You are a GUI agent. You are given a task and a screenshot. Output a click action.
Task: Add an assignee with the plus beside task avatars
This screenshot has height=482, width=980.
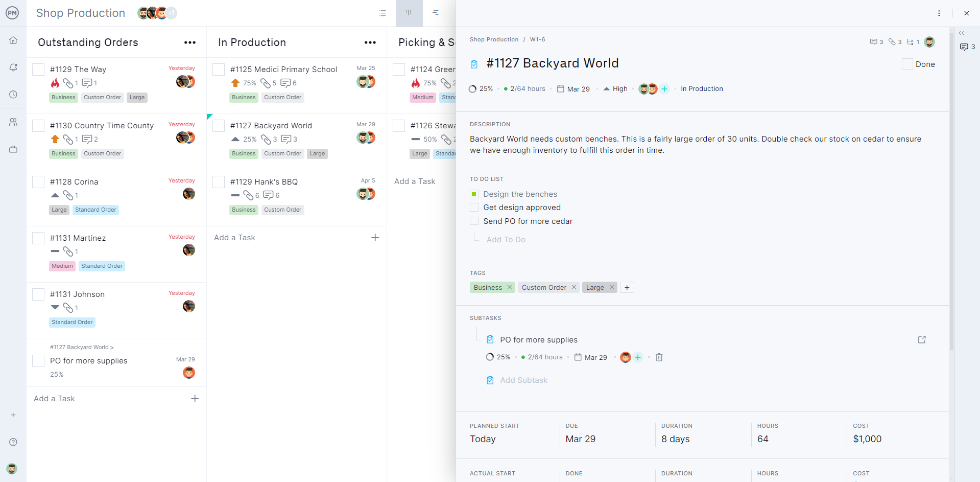click(664, 89)
